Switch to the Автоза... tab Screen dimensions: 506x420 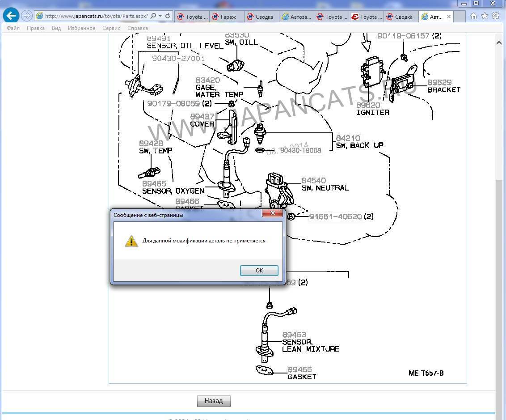click(x=297, y=17)
